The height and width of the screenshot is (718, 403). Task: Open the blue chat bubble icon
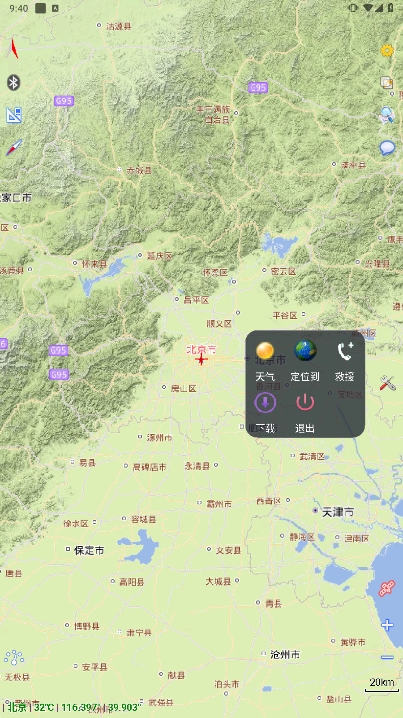tap(387, 147)
